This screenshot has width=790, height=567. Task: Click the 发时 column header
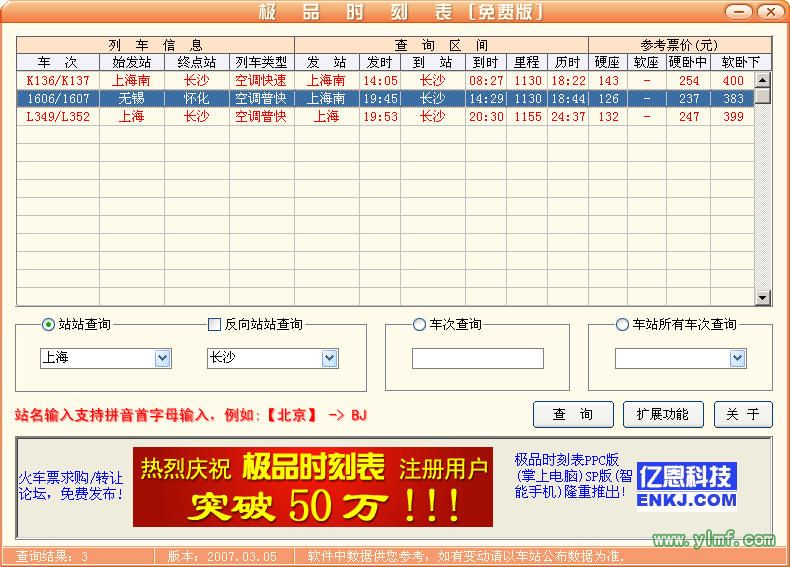point(380,62)
